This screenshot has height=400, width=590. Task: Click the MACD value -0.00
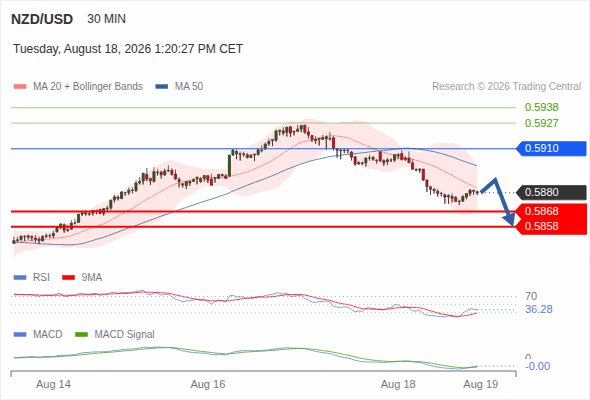[x=537, y=366]
